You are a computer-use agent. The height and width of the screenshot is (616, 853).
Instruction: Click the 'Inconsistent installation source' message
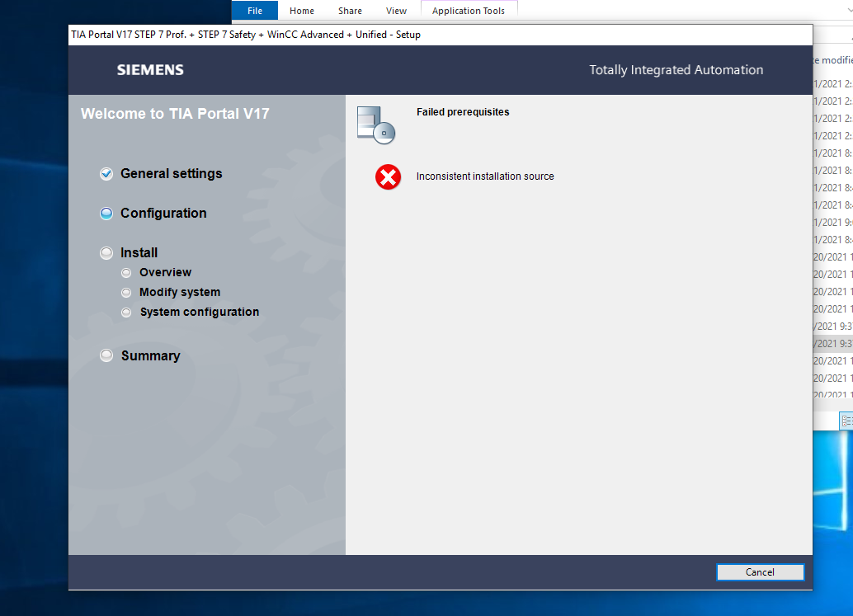tap(485, 176)
